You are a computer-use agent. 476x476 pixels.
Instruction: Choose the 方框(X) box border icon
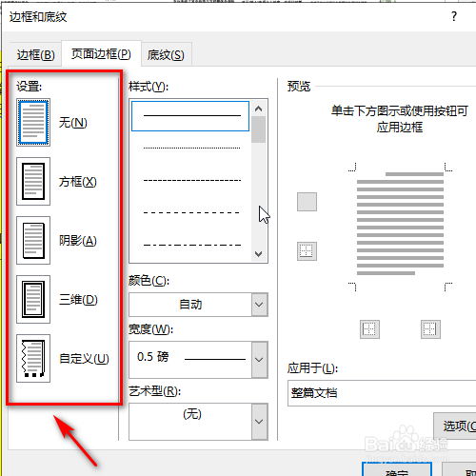pyautogui.click(x=33, y=181)
